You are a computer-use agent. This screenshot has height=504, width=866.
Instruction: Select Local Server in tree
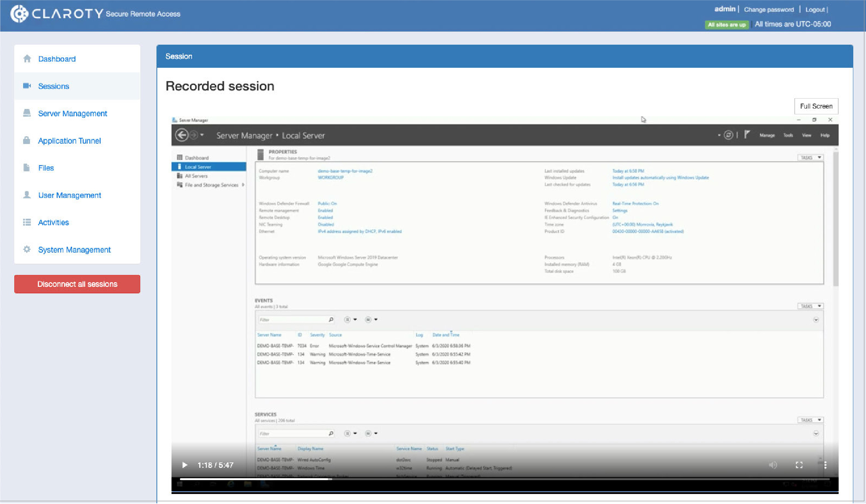pyautogui.click(x=209, y=167)
